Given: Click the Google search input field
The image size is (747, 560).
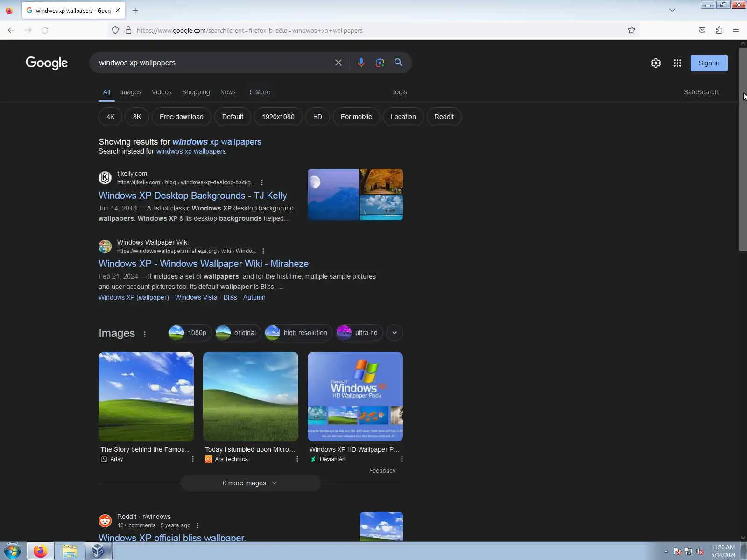Looking at the screenshot, I should click(212, 63).
